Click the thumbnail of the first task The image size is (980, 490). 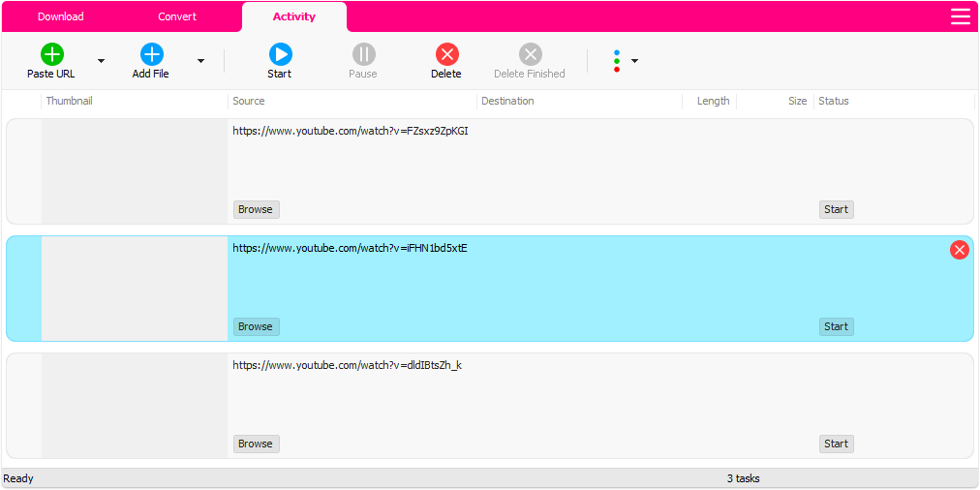[134, 171]
